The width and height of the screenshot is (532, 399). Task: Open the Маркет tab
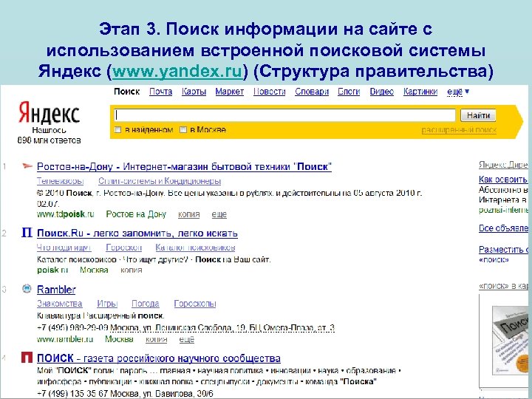[x=230, y=92]
